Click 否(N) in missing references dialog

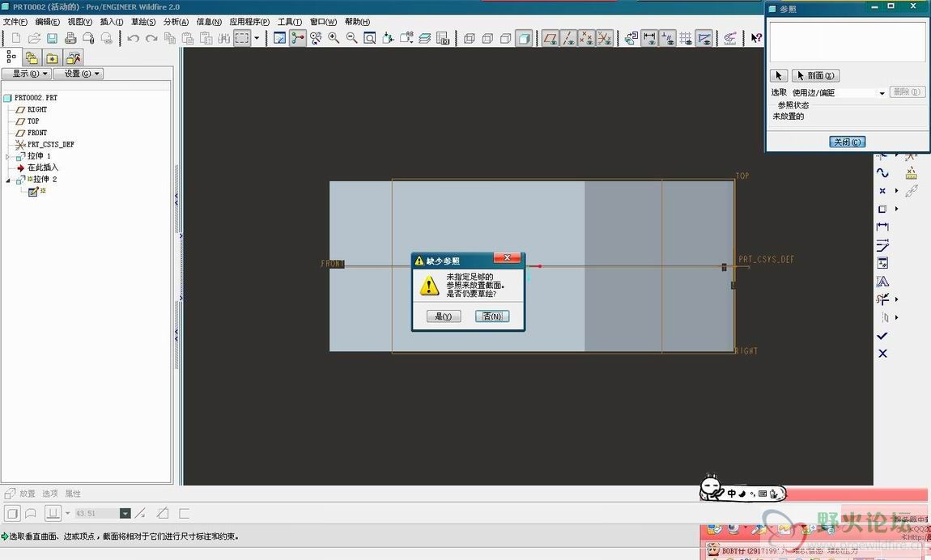pos(492,316)
